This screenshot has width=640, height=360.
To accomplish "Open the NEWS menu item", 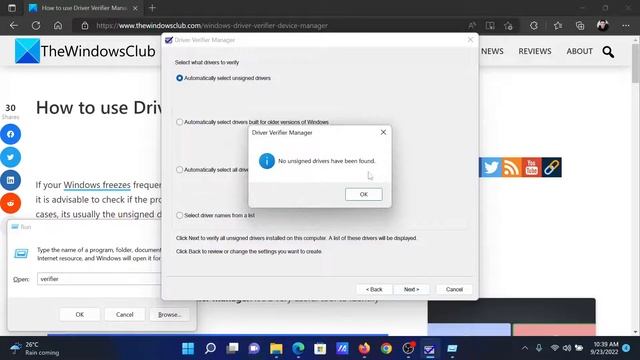I will tap(492, 51).
